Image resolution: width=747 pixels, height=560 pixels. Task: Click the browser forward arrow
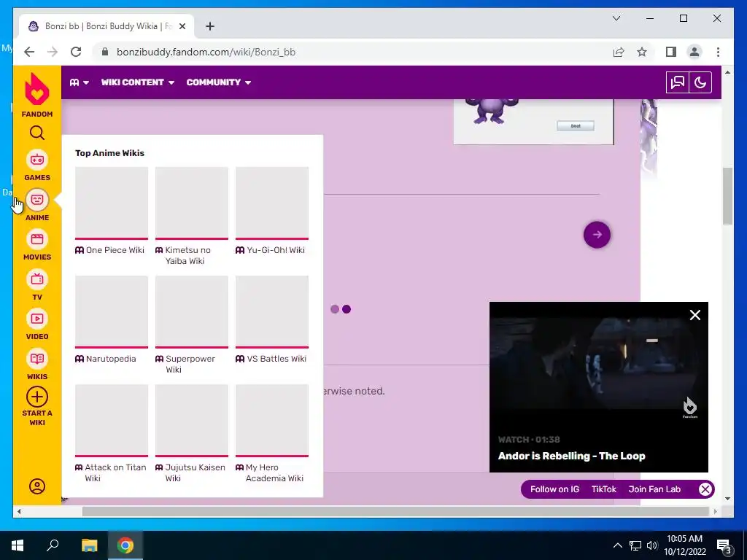click(x=53, y=52)
